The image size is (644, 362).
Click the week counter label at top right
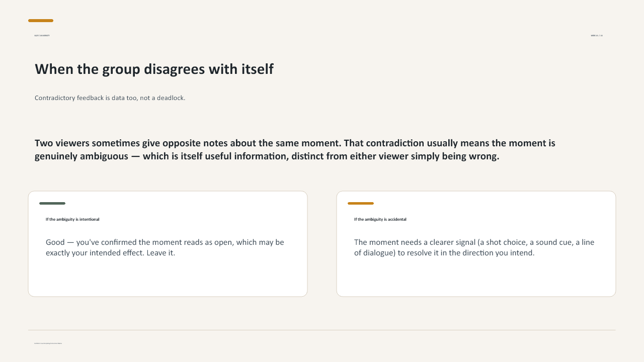(x=597, y=36)
